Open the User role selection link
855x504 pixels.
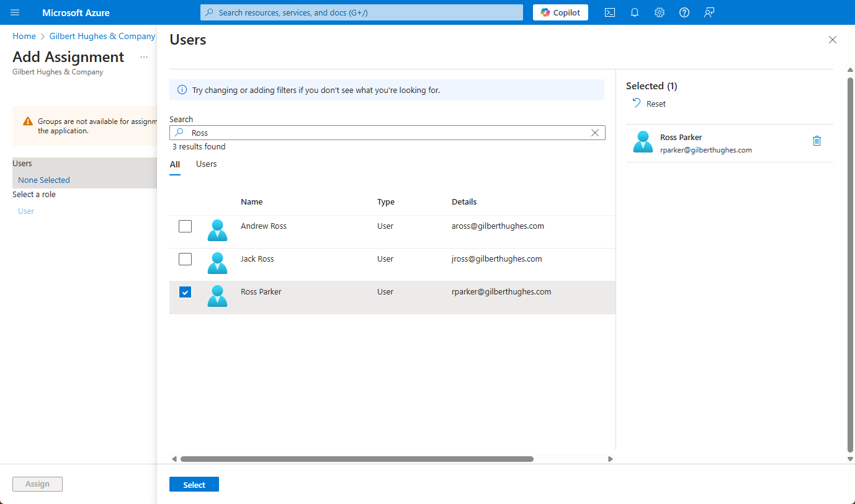(x=25, y=211)
